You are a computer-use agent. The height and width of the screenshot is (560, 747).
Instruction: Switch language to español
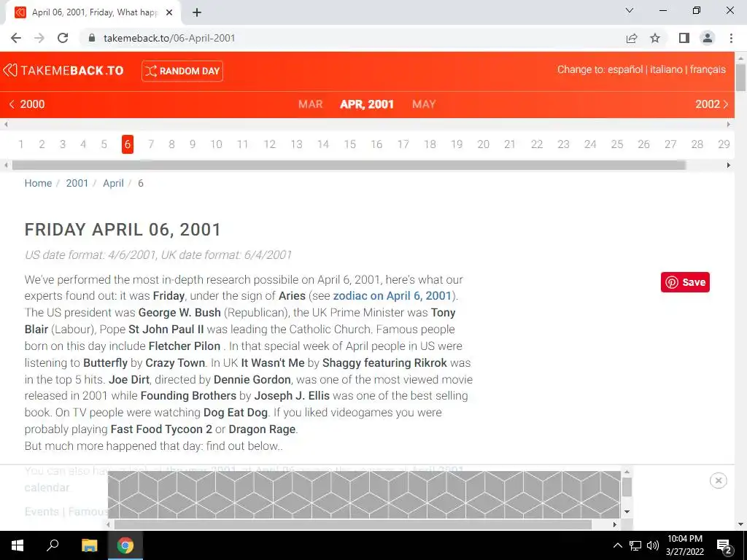(625, 69)
